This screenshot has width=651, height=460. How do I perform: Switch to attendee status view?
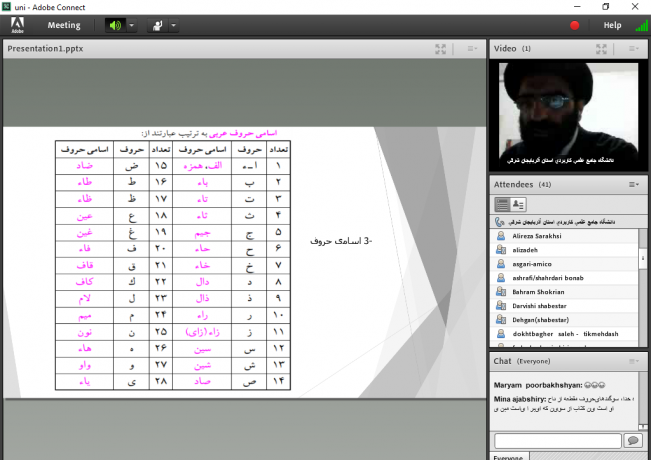pos(519,204)
